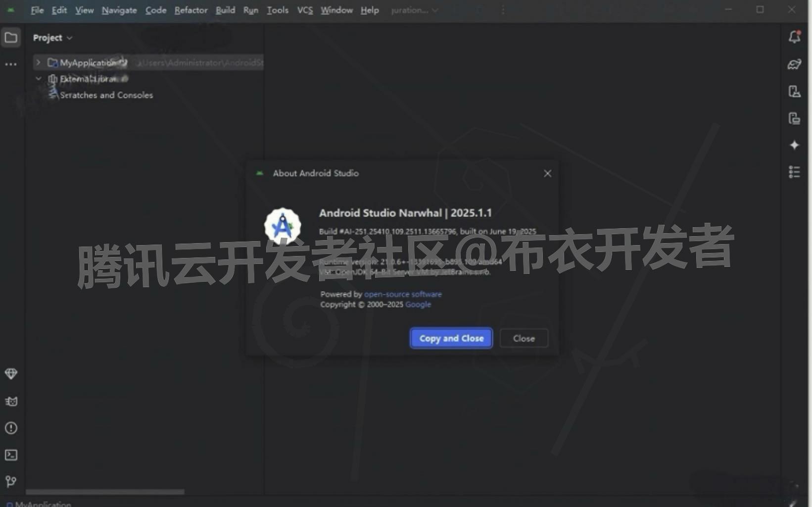Open the Device Manager panel
The height and width of the screenshot is (507, 812).
(794, 92)
